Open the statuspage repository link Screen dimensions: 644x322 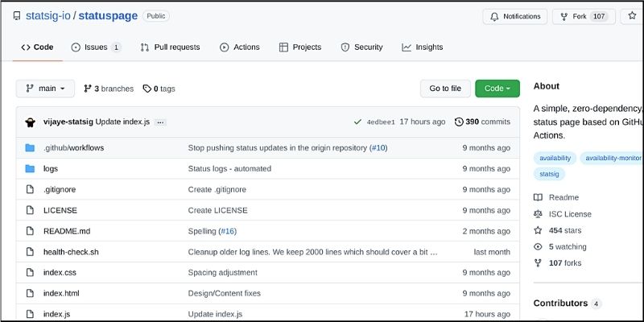pos(108,16)
